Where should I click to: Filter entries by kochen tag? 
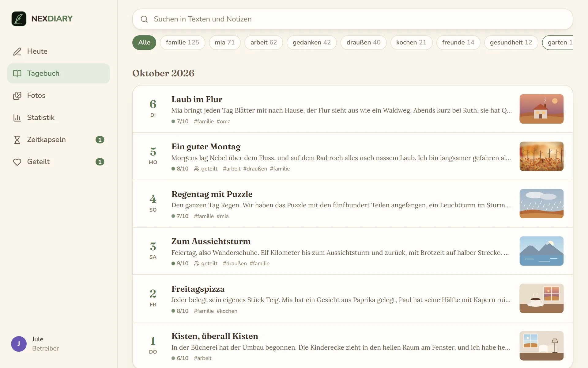point(411,43)
